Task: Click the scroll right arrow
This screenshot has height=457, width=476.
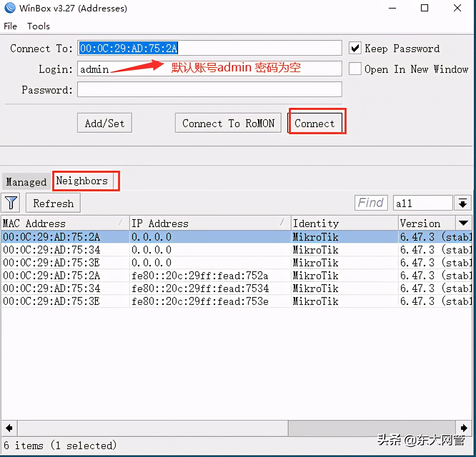Action: click(464, 428)
